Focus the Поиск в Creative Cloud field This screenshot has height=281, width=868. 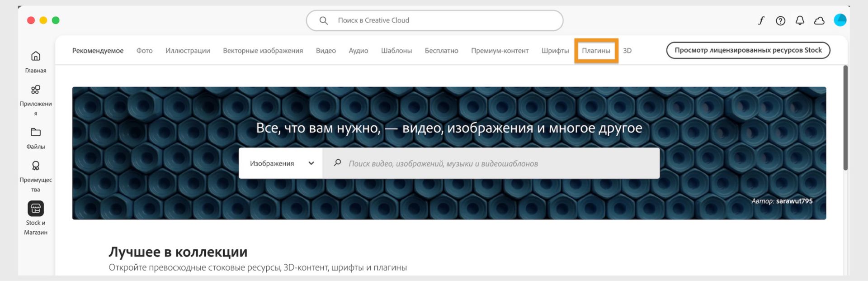[x=435, y=20]
